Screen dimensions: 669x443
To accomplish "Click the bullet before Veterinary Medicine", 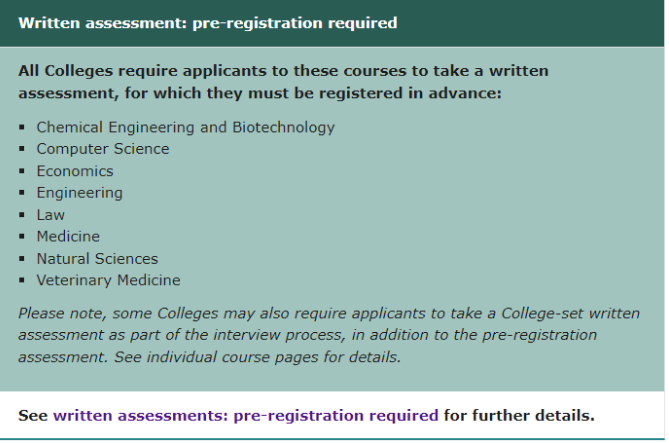I will coord(22,282).
